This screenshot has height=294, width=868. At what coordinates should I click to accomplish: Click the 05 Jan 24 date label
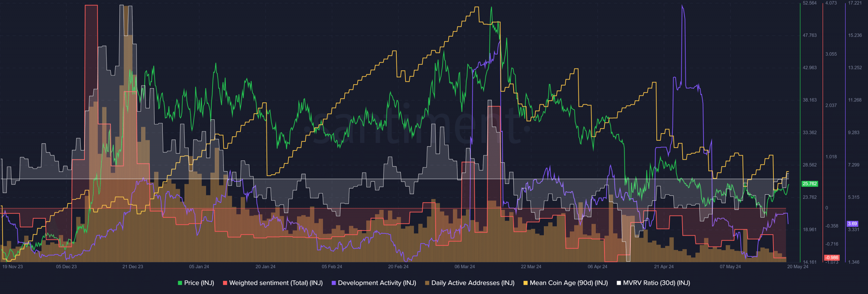click(x=199, y=267)
